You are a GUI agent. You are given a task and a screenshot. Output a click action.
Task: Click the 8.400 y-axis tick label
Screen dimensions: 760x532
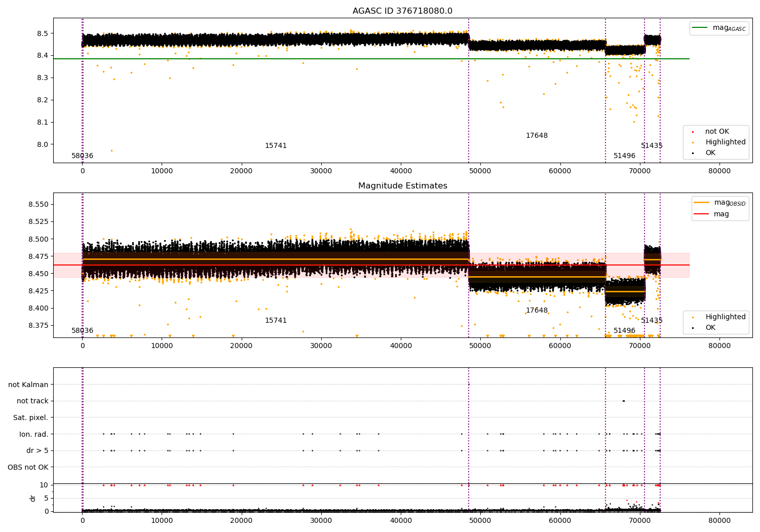click(39, 308)
